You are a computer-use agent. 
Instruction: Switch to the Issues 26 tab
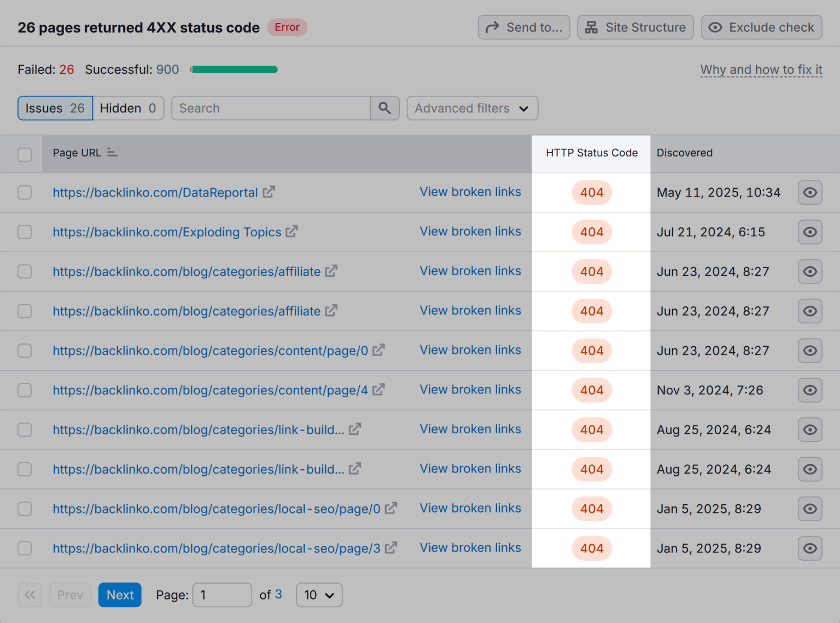point(55,108)
